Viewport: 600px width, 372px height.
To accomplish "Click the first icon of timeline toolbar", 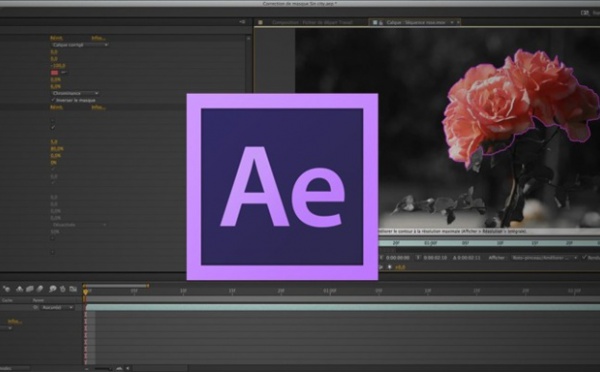I will [x=7, y=289].
